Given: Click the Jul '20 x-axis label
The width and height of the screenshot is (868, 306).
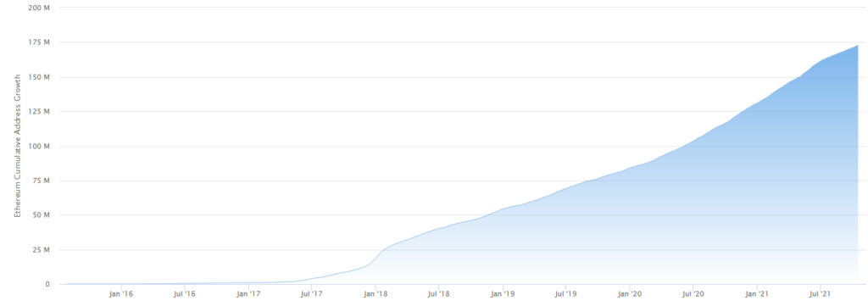Looking at the screenshot, I should [x=693, y=294].
